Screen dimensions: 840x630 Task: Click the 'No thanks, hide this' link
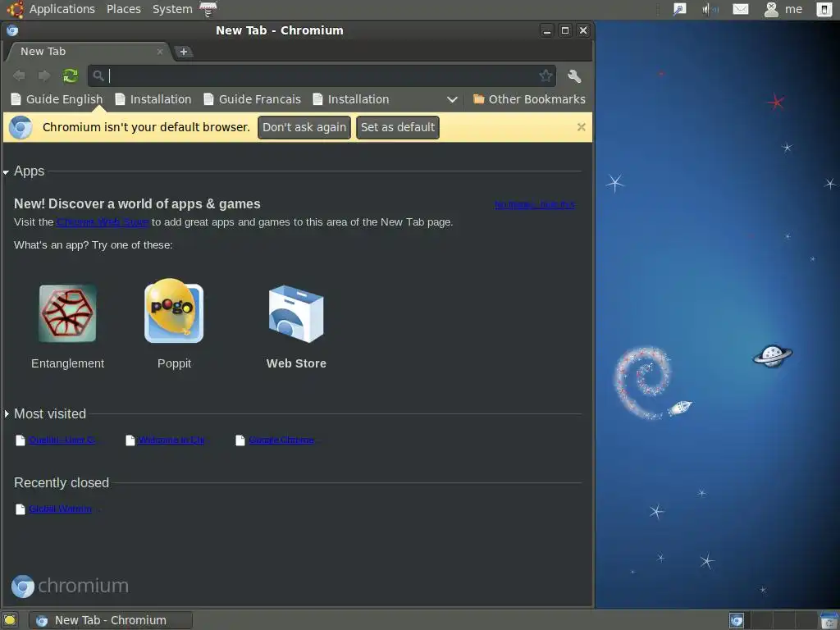(x=535, y=204)
